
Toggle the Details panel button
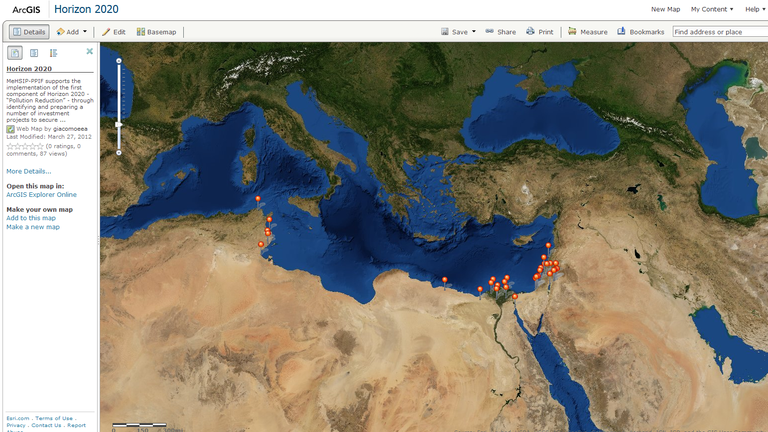(x=29, y=32)
